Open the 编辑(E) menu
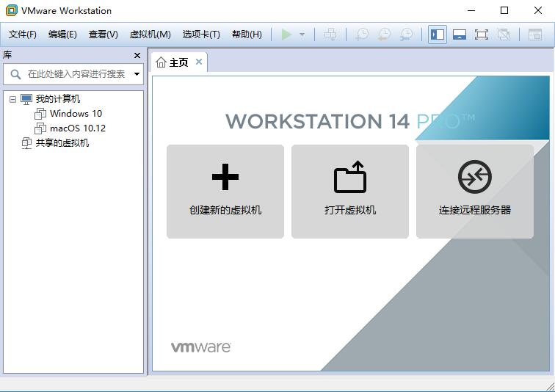The width and height of the screenshot is (555, 392). tap(62, 35)
